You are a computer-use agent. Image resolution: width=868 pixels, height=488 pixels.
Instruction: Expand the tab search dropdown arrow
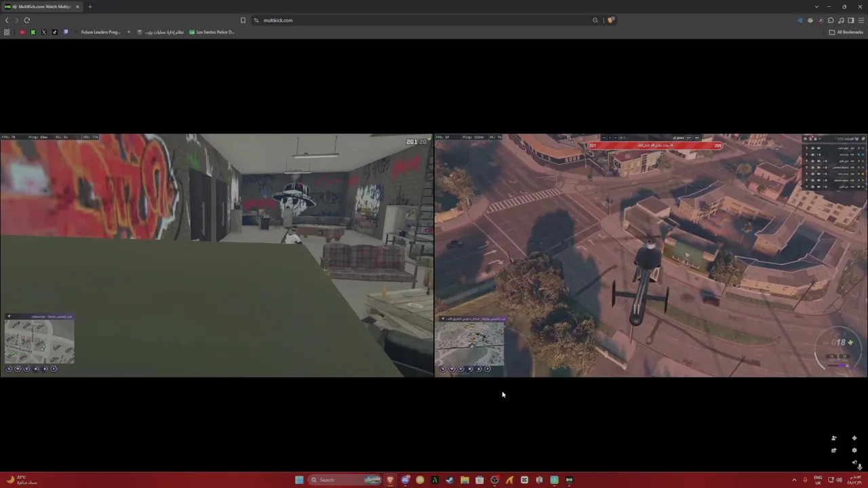(x=816, y=7)
